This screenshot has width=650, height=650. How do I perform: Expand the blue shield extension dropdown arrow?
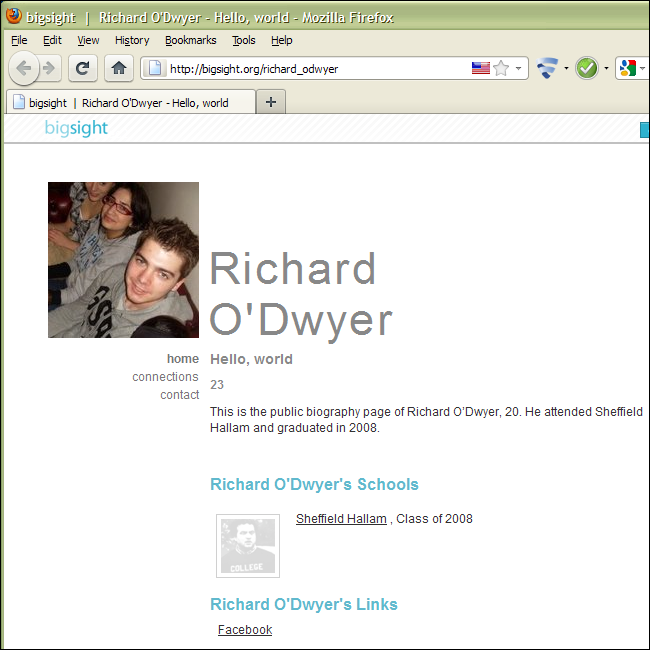point(566,68)
